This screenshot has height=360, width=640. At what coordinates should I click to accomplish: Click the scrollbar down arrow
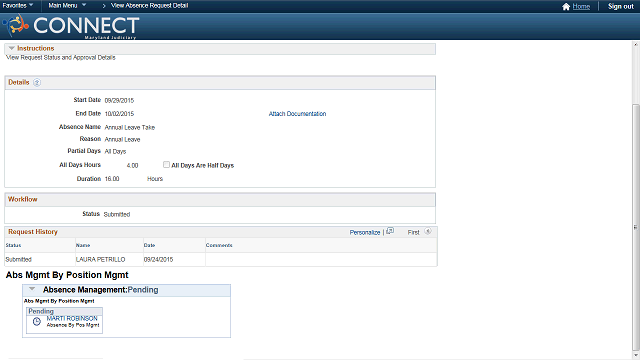click(x=636, y=355)
